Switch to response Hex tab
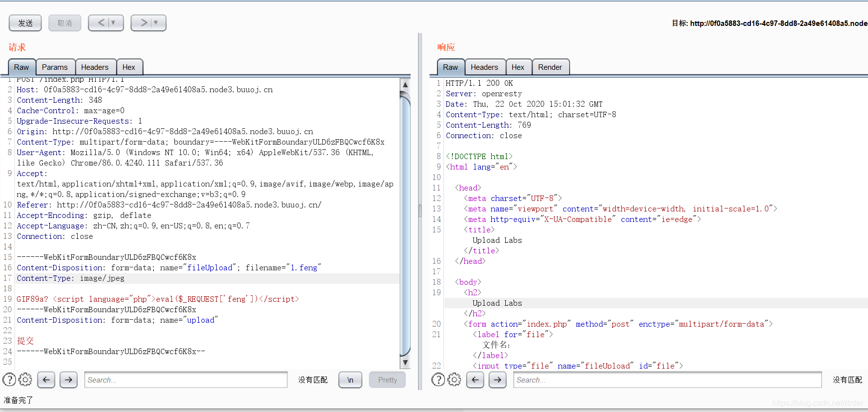868x412 pixels. pyautogui.click(x=518, y=67)
